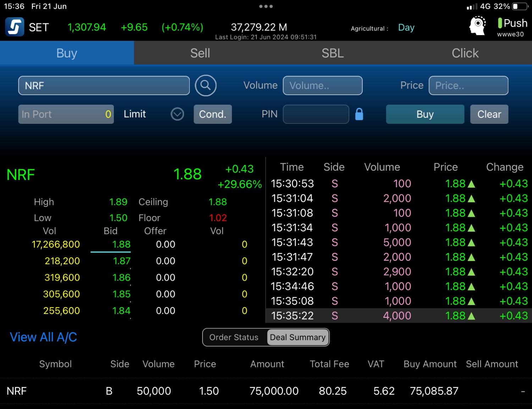Select the 15:30:53 ticker row

tap(399, 184)
